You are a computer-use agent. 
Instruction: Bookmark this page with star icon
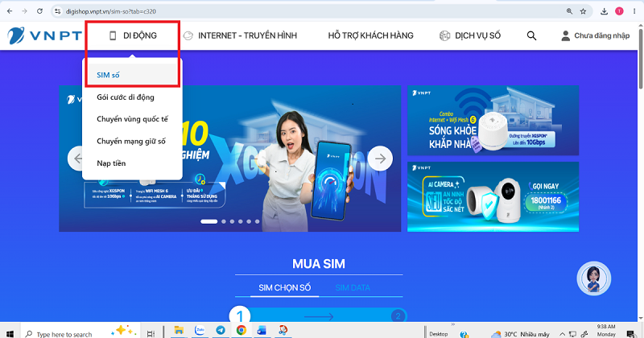(583, 11)
